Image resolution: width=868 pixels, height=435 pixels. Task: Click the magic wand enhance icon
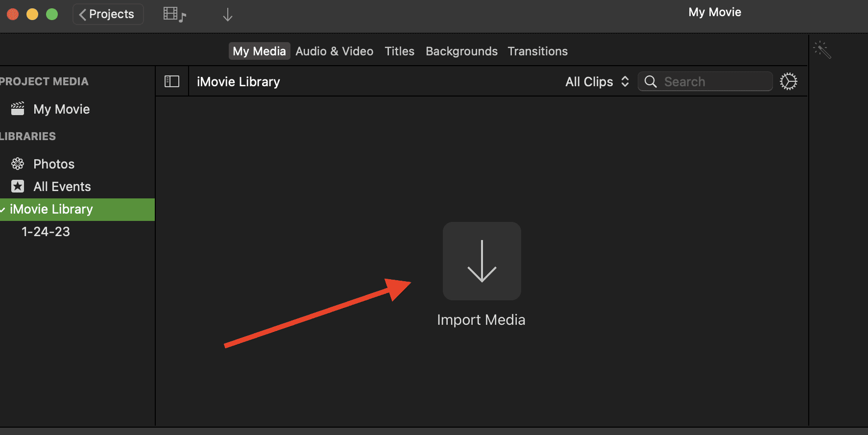coord(822,50)
